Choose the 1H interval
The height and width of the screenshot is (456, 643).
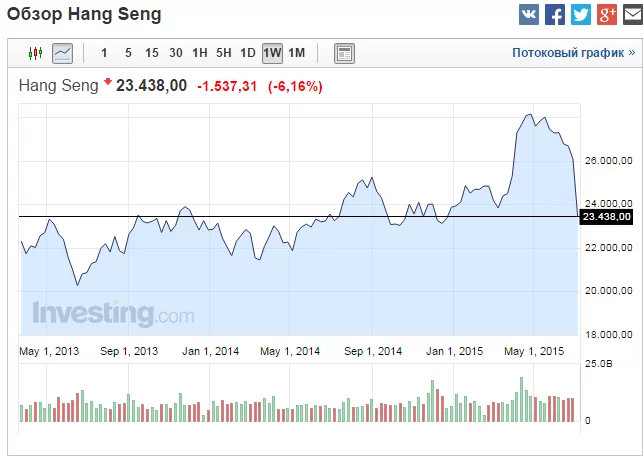200,52
